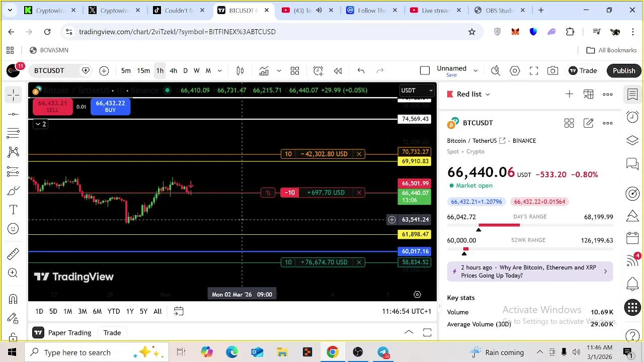Close the +697.70 USD position line
Image resolution: width=644 pixels, height=362 pixels.
click(359, 193)
